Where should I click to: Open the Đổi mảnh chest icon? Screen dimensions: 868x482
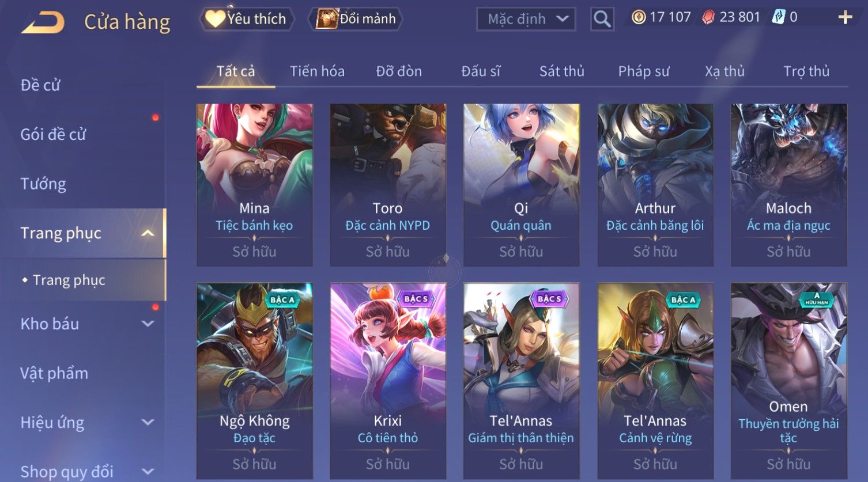pyautogui.click(x=326, y=19)
